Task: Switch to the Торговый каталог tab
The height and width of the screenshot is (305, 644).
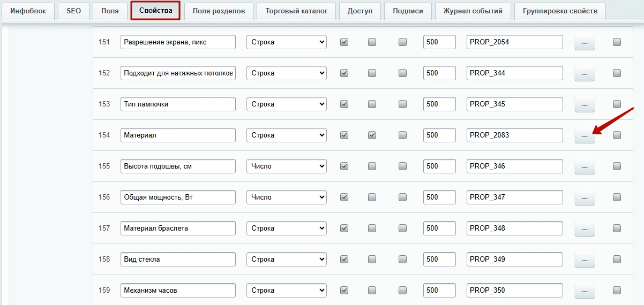Action: coord(296,11)
